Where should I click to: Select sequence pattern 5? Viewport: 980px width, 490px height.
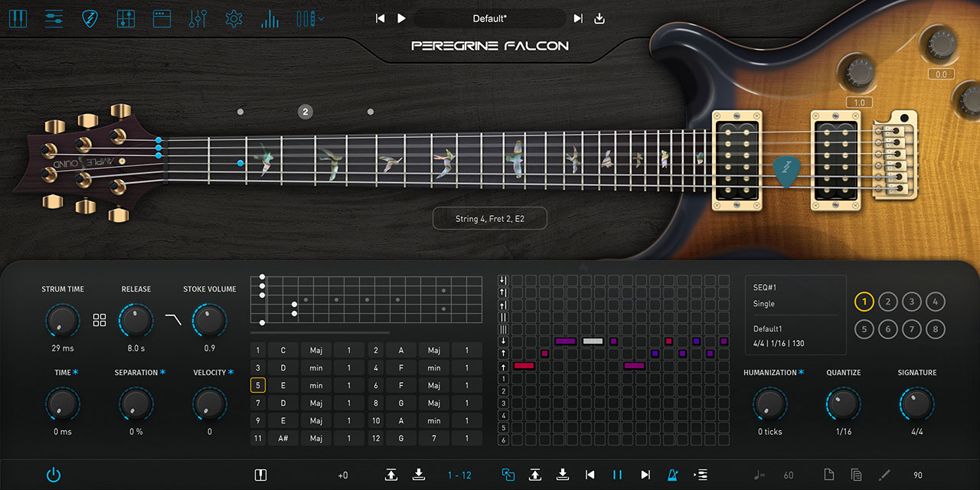(864, 330)
